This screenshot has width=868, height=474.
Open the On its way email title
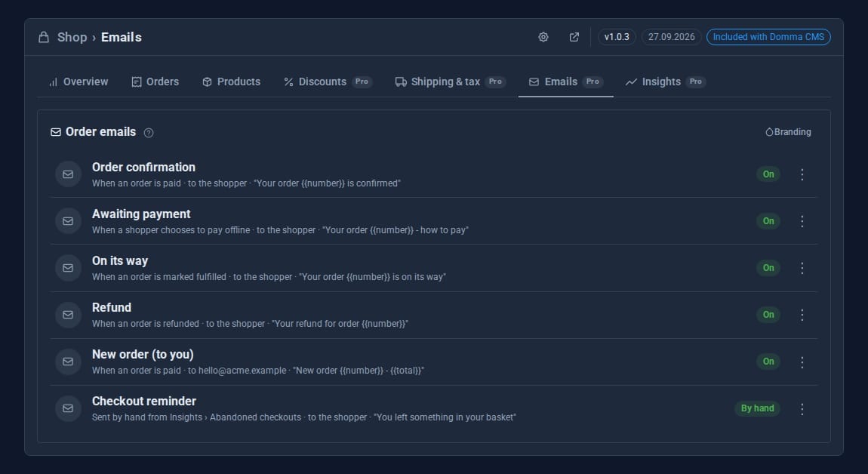pyautogui.click(x=119, y=261)
